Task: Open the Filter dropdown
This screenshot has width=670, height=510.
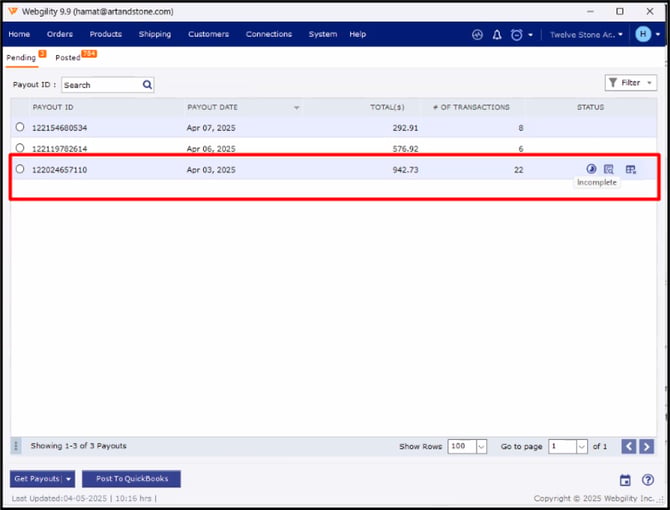Action: 631,83
